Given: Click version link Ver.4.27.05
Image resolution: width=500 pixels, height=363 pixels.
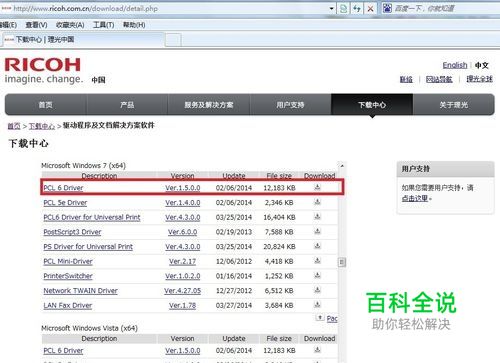Looking at the screenshot, I should [x=183, y=290].
